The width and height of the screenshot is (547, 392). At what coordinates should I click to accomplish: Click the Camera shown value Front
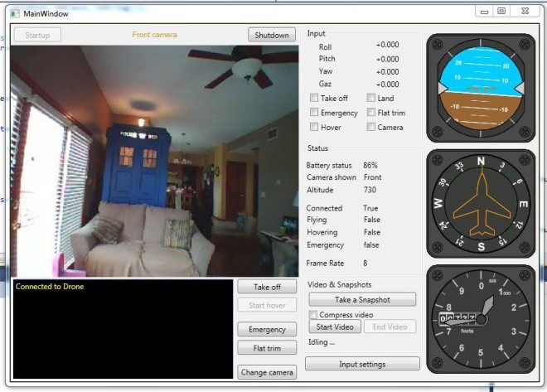[372, 177]
